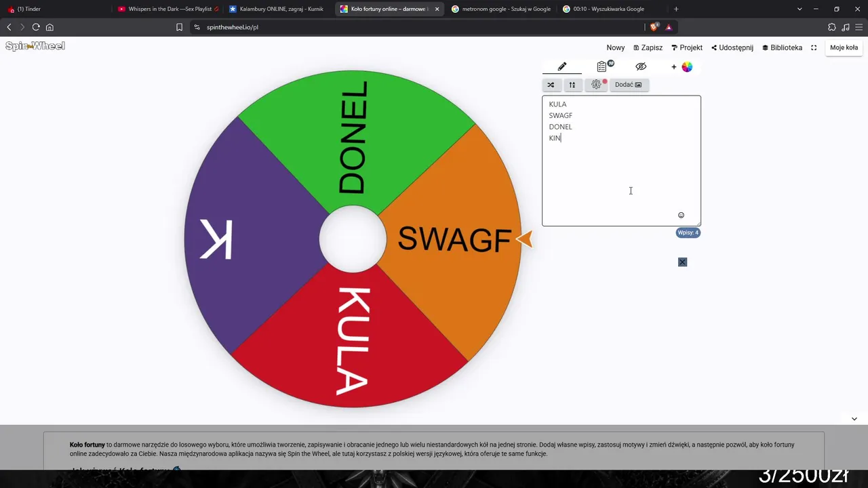Open the results clipboard tab
This screenshot has height=488, width=868.
(x=602, y=66)
